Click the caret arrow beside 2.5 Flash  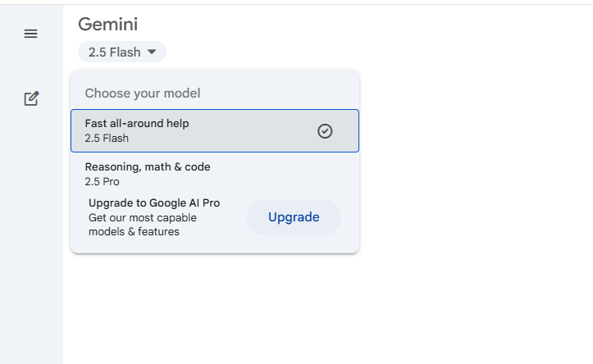[152, 52]
